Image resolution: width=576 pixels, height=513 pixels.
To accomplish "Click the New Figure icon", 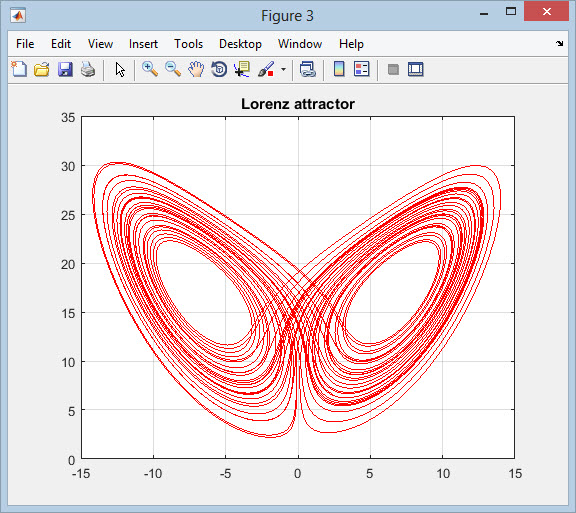I will coord(19,69).
